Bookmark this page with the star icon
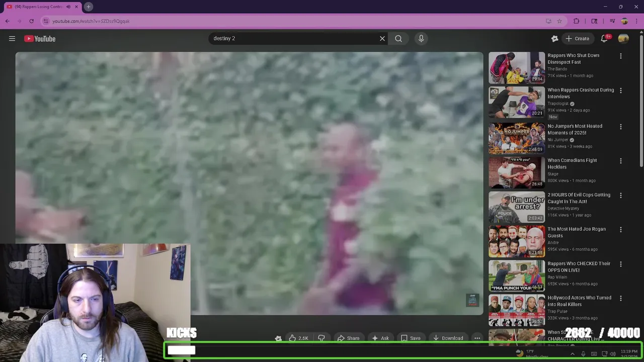The width and height of the screenshot is (644, 362). 559,21
